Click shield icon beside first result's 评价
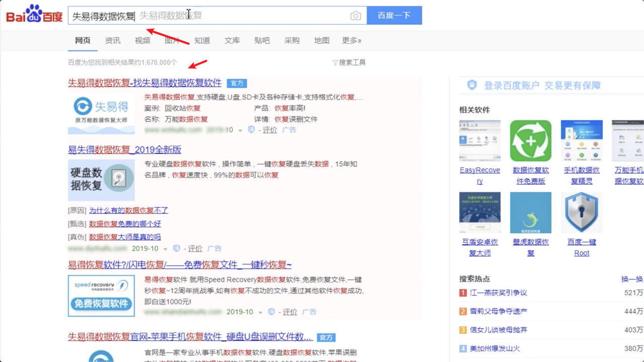The width and height of the screenshot is (644, 362). click(x=251, y=130)
